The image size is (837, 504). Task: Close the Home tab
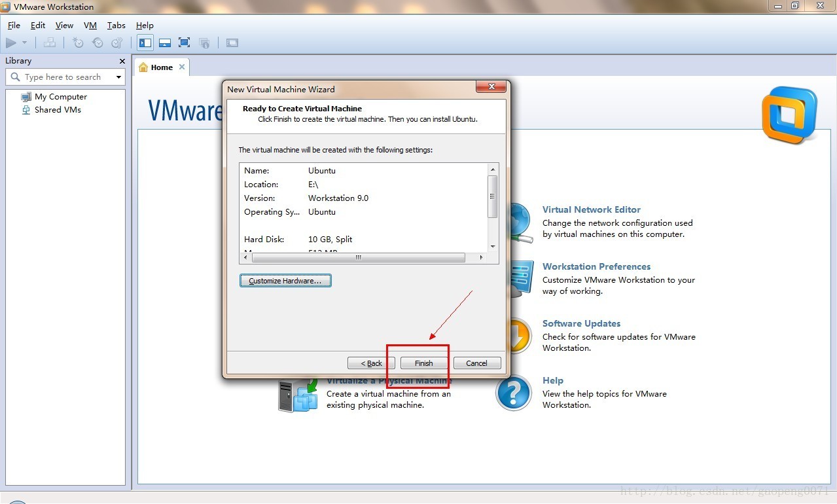point(182,67)
